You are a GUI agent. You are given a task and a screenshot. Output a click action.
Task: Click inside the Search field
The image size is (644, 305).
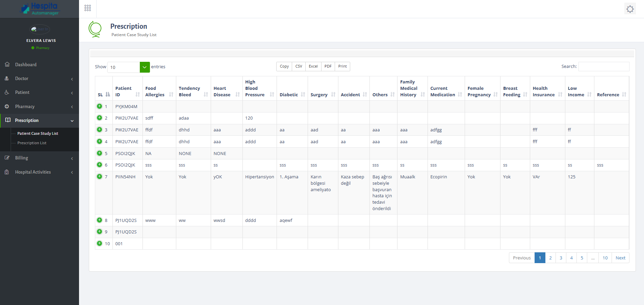(603, 66)
